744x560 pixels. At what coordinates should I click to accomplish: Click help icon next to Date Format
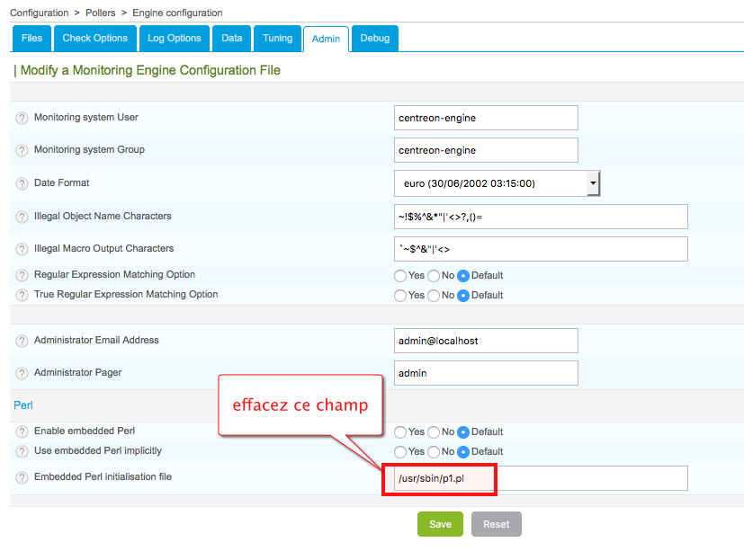pos(22,184)
